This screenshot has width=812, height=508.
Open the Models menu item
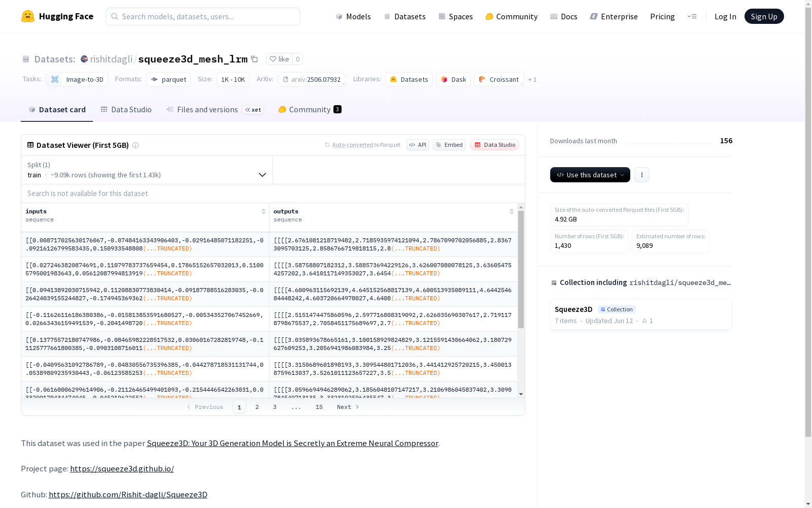pos(353,16)
